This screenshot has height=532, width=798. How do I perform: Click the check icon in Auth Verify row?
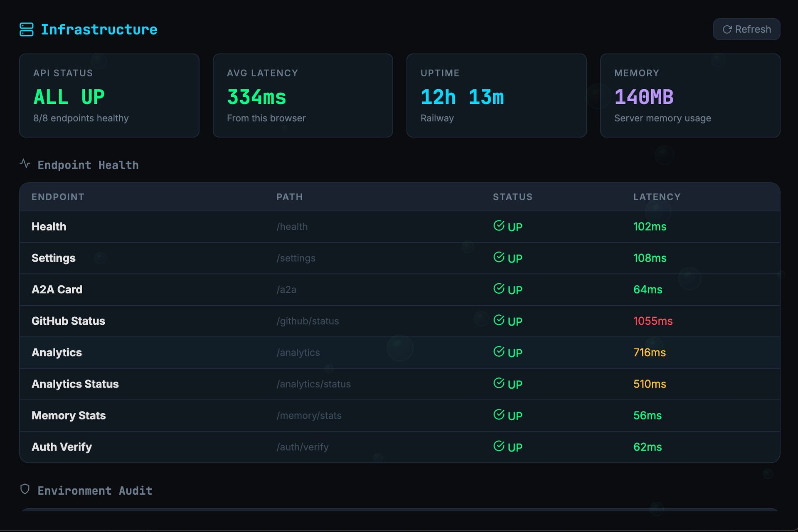point(499,446)
